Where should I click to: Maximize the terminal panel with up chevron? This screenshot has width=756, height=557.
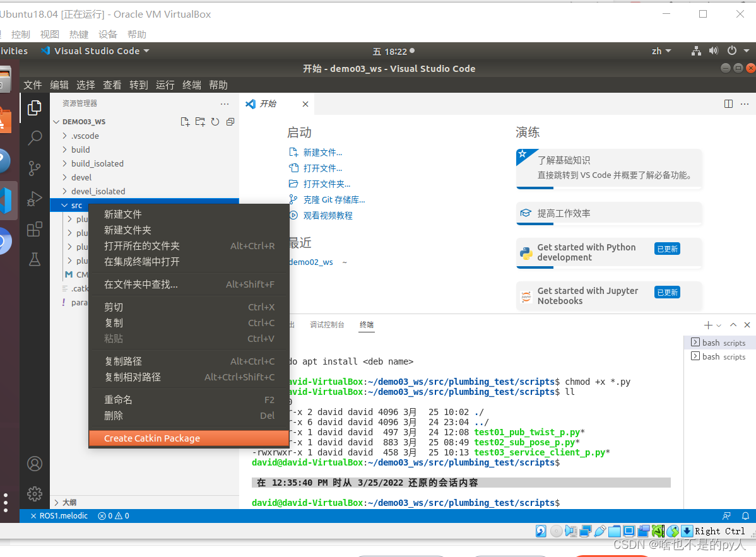point(733,325)
